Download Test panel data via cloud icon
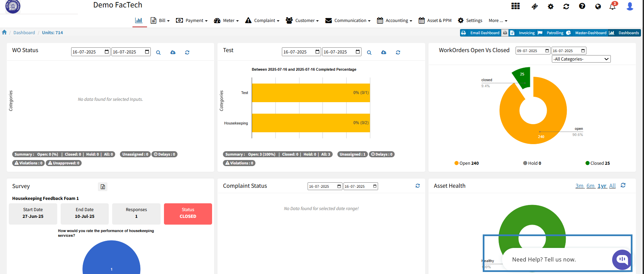The height and width of the screenshot is (274, 644). pos(383,52)
